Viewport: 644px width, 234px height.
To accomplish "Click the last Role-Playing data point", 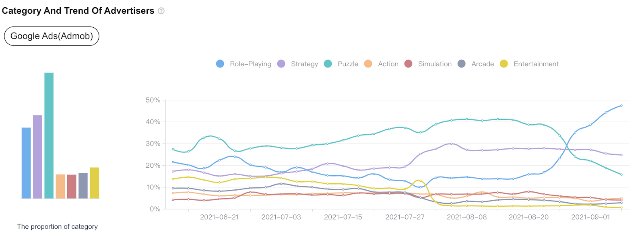I will (621, 106).
